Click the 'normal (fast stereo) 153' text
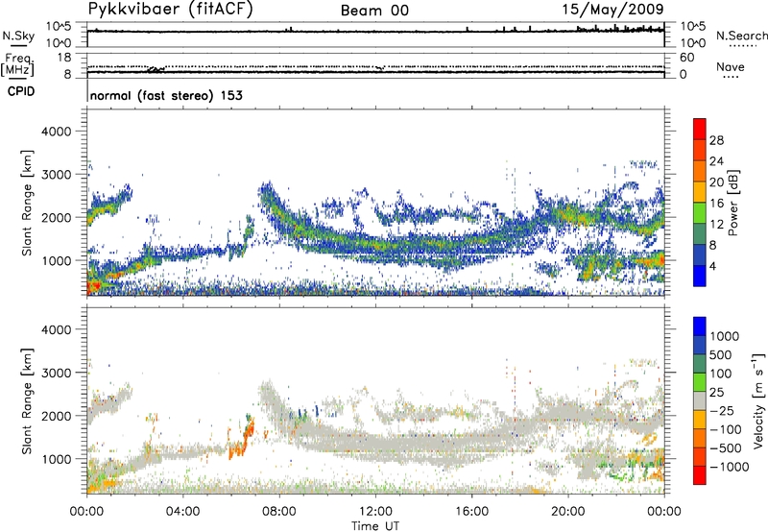Viewport: 768px width, 532px height. pyautogui.click(x=166, y=95)
